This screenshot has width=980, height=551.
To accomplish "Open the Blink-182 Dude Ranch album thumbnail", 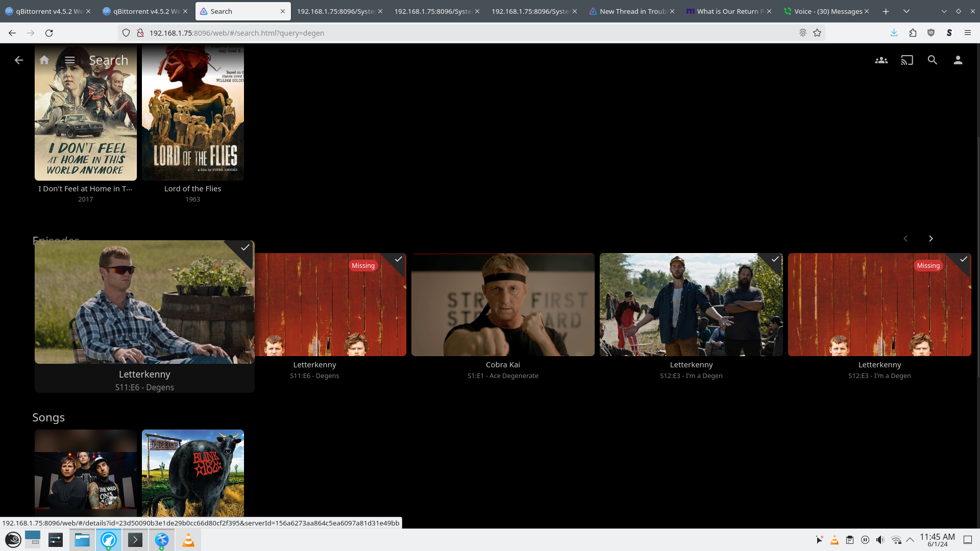I will pos(192,474).
